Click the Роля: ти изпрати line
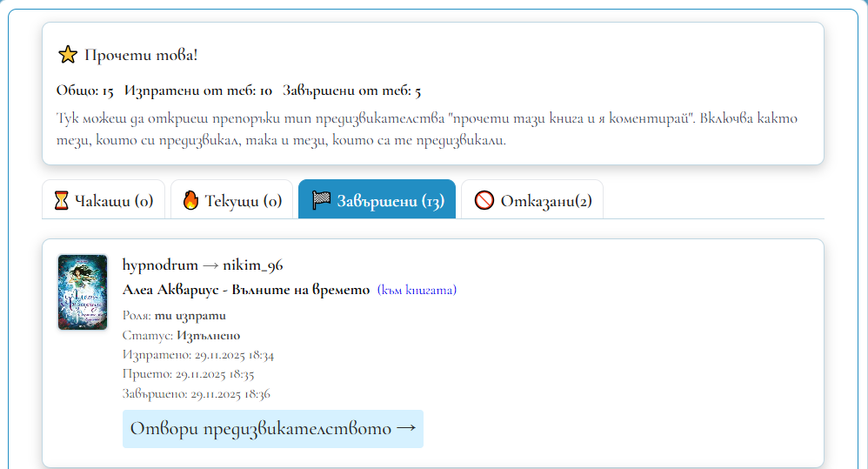The image size is (868, 469). coord(174,316)
